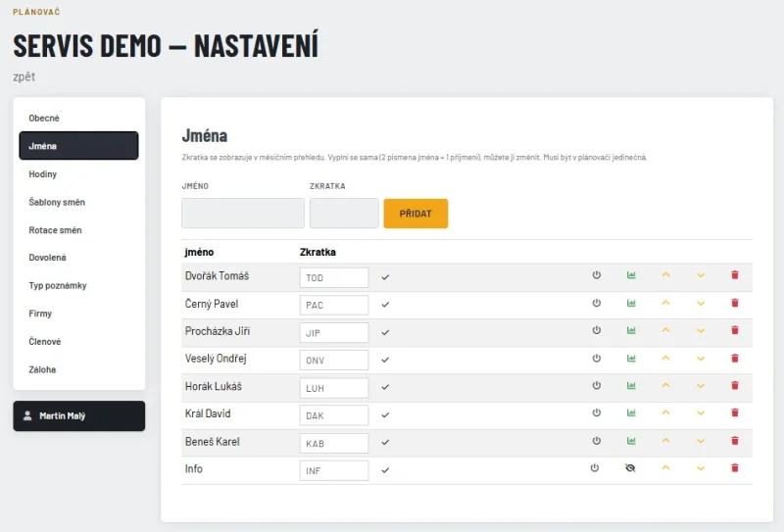Follow the zpět link

[24, 77]
